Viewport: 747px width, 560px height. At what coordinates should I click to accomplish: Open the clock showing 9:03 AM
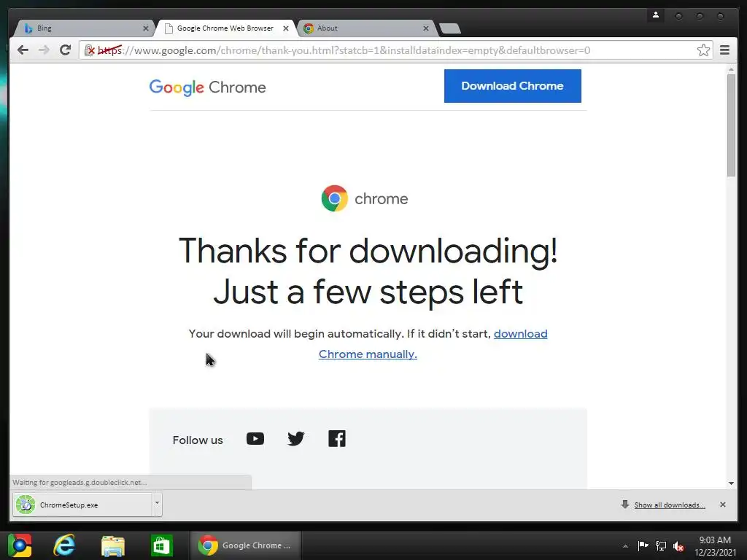pos(715,545)
